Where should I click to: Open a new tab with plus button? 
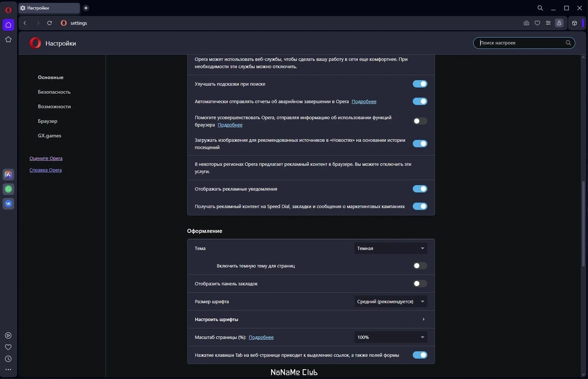pyautogui.click(x=86, y=8)
